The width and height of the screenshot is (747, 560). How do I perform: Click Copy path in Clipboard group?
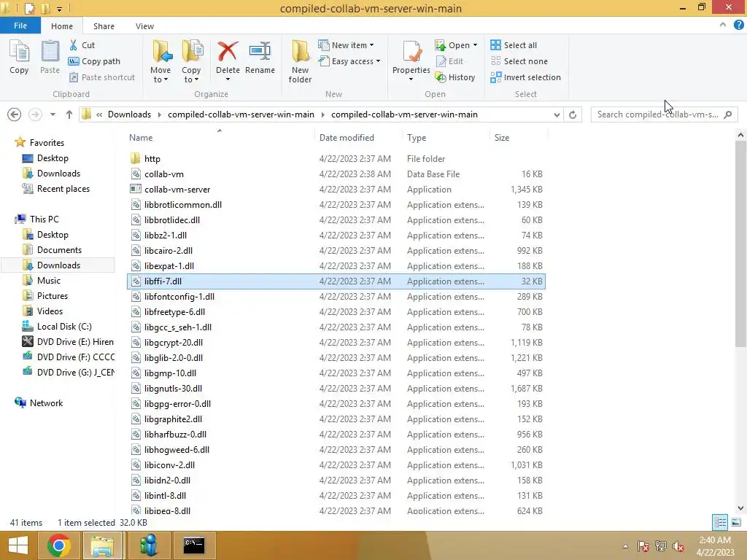tap(94, 61)
